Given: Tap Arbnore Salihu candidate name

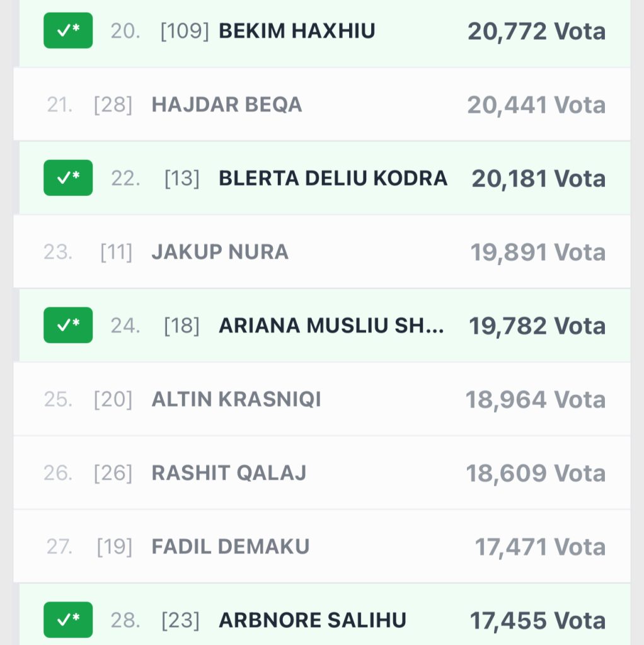Looking at the screenshot, I should (x=313, y=620).
